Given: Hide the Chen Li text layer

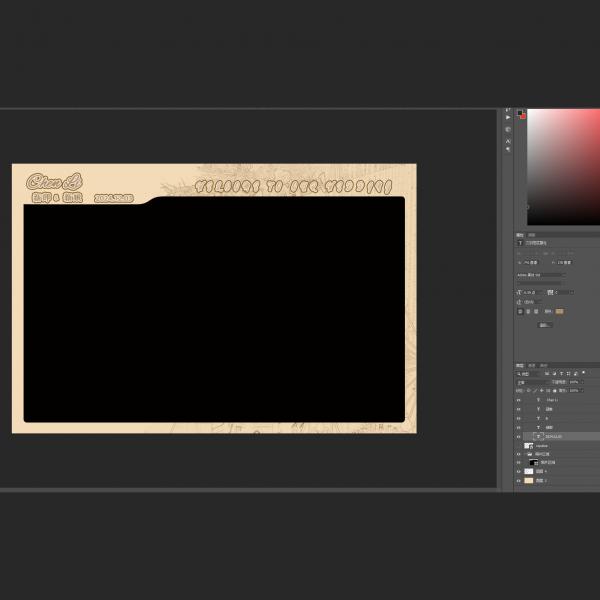Looking at the screenshot, I should 518,400.
